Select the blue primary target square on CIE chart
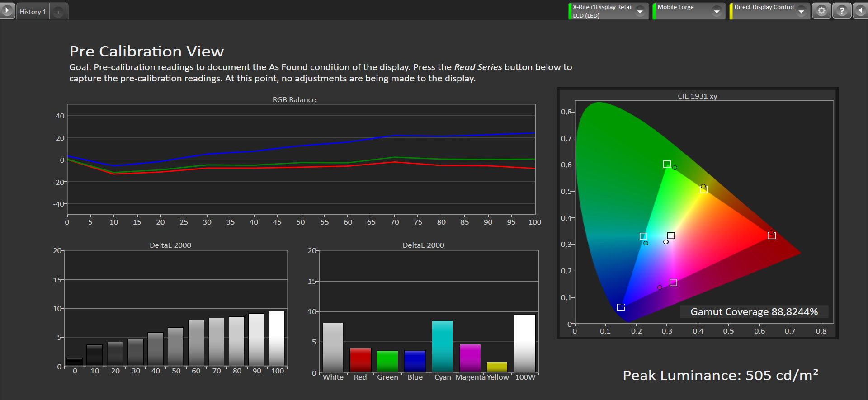The height and width of the screenshot is (400, 868). [621, 307]
